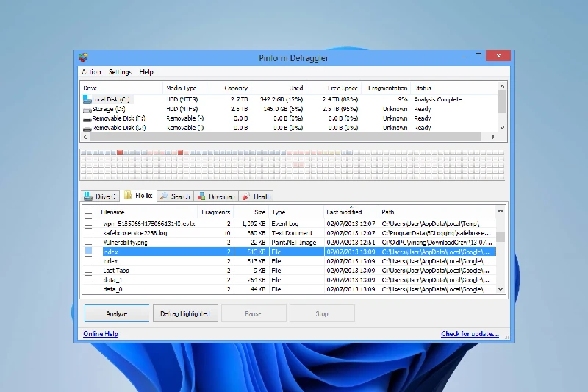Sort by the Media Type column header

(x=184, y=88)
